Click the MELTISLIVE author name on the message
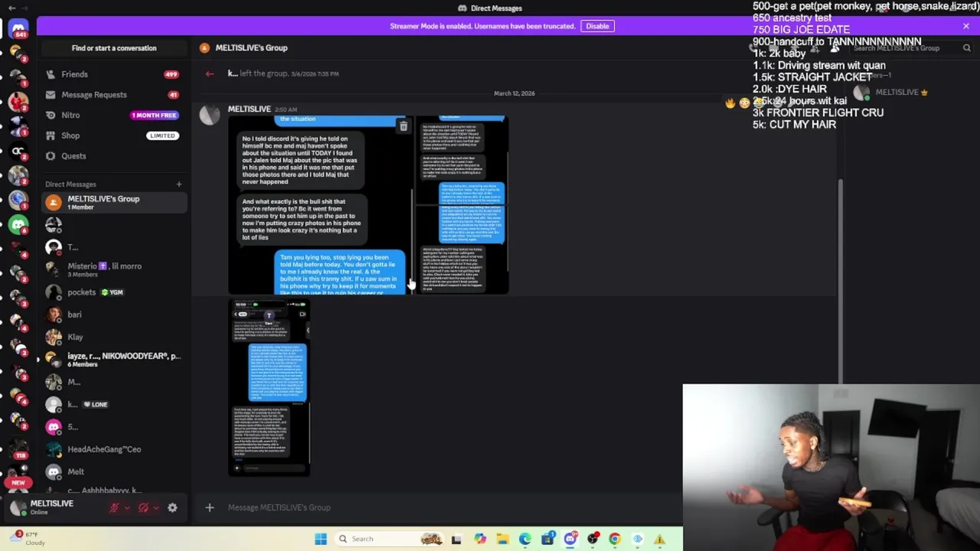The height and width of the screenshot is (551, 980). pyautogui.click(x=249, y=109)
